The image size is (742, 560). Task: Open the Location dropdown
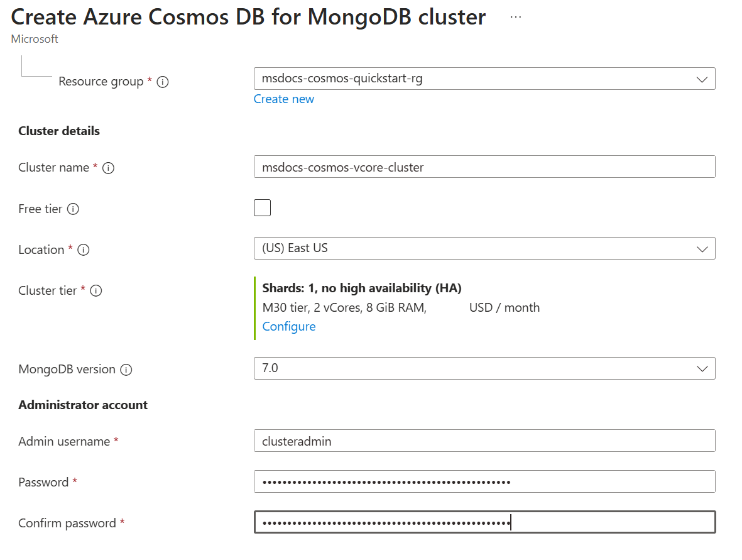(484, 248)
